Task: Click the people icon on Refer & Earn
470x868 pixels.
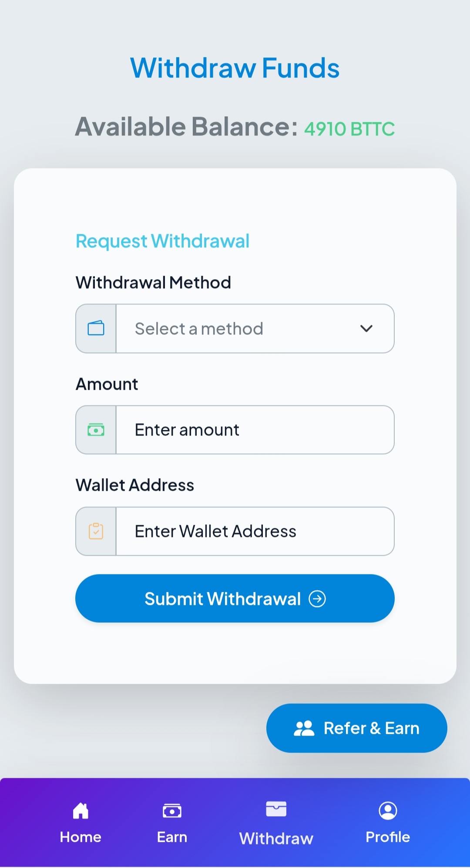Action: [304, 728]
